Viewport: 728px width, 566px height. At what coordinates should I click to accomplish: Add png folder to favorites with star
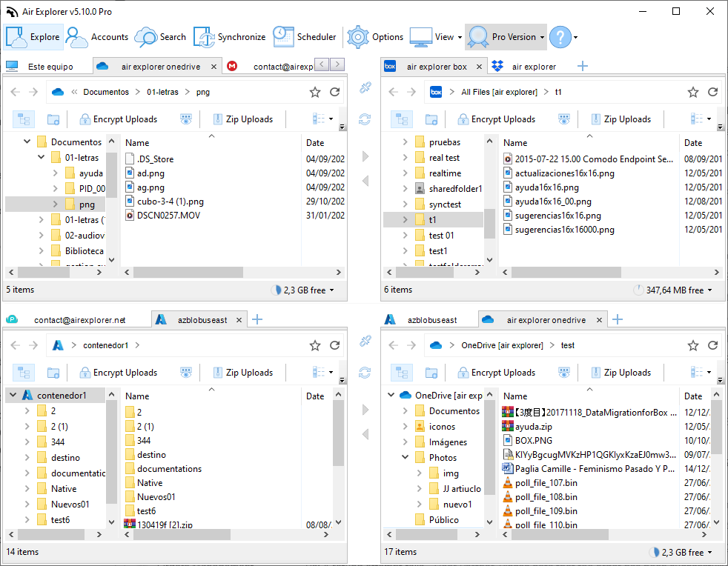pyautogui.click(x=315, y=92)
